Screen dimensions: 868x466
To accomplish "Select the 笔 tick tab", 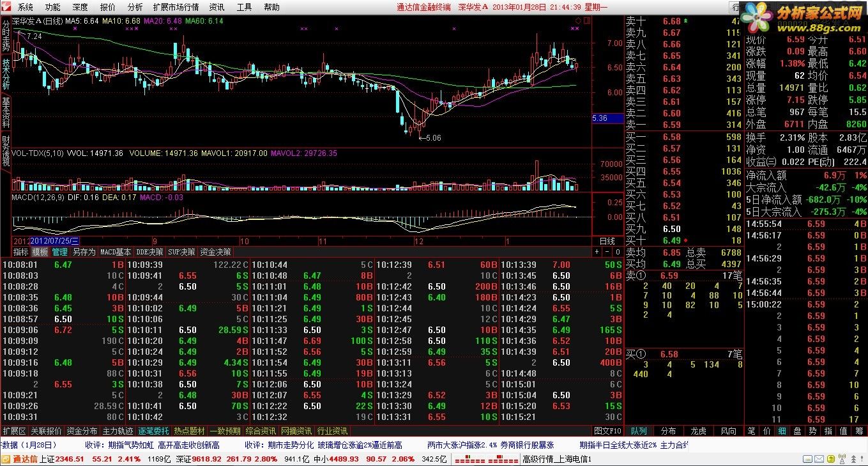I will (752, 431).
